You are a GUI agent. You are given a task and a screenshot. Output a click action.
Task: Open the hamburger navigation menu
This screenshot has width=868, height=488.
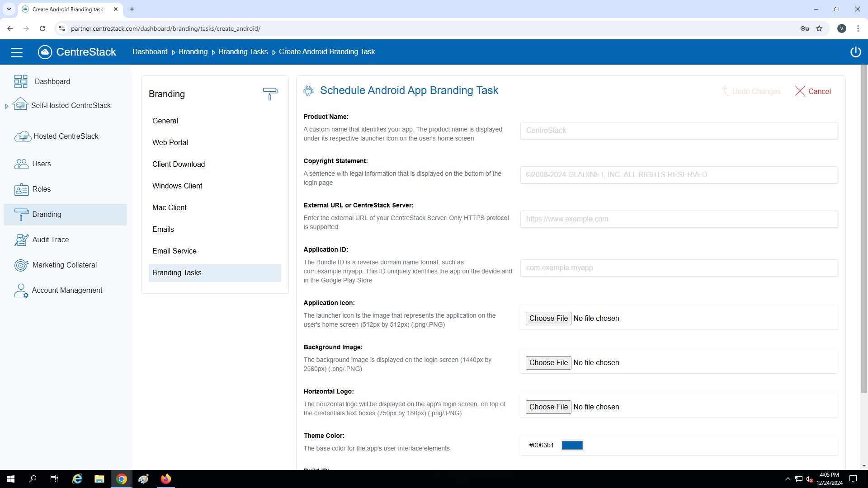(x=17, y=52)
